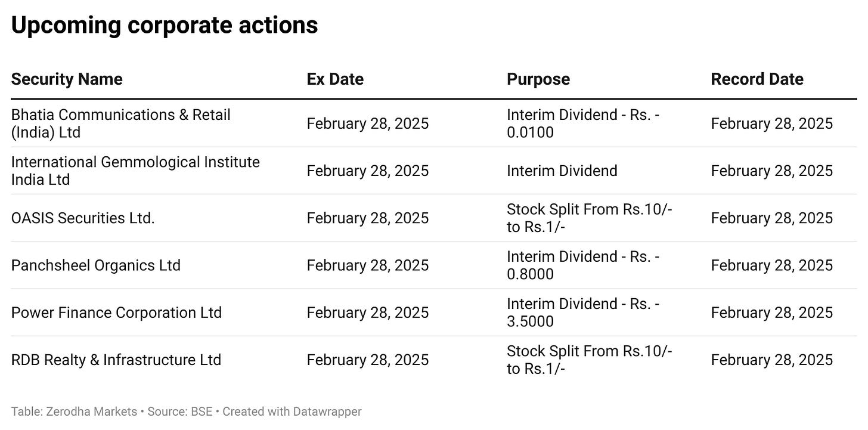Click Ex Date for Power Finance Corporation
The image size is (868, 430).
[x=368, y=313]
